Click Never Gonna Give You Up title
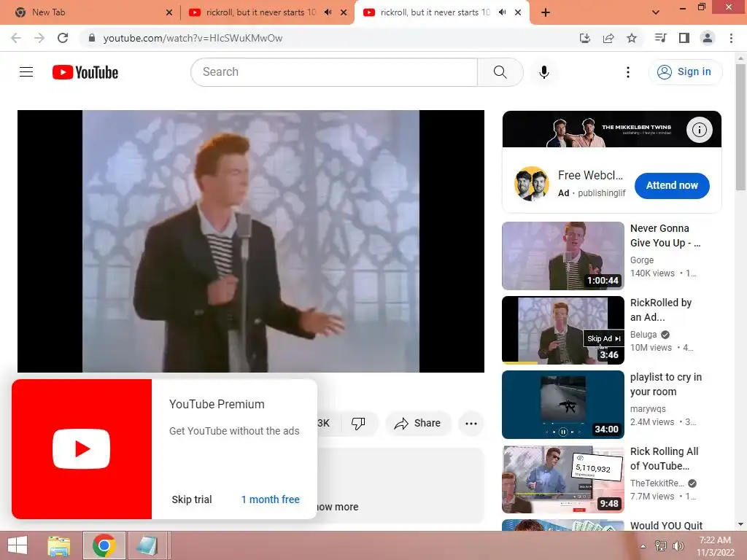 pyautogui.click(x=665, y=236)
